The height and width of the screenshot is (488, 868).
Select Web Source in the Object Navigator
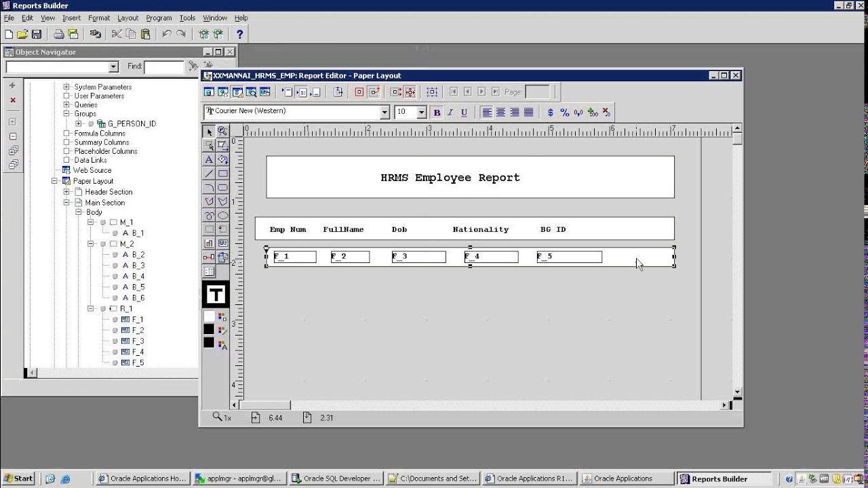point(92,170)
